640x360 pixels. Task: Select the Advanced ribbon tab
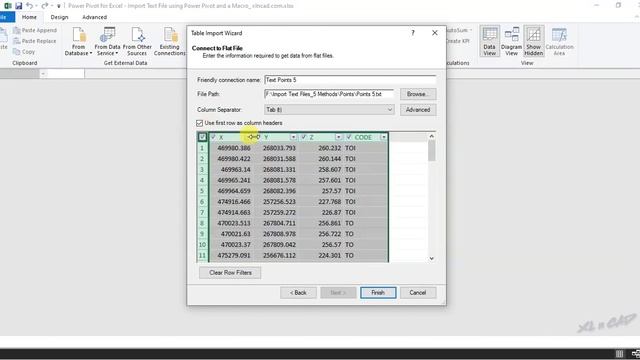94,17
